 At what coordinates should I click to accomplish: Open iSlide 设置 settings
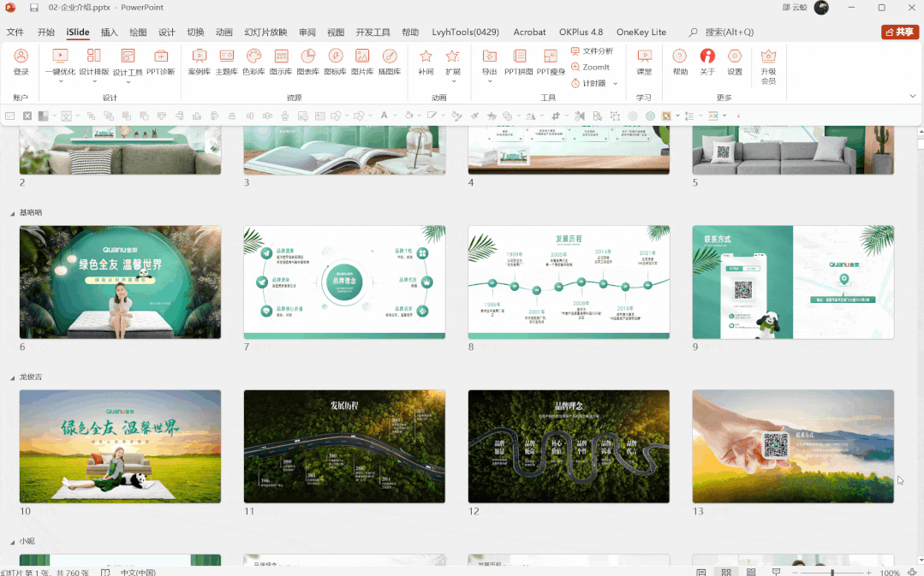(734, 62)
